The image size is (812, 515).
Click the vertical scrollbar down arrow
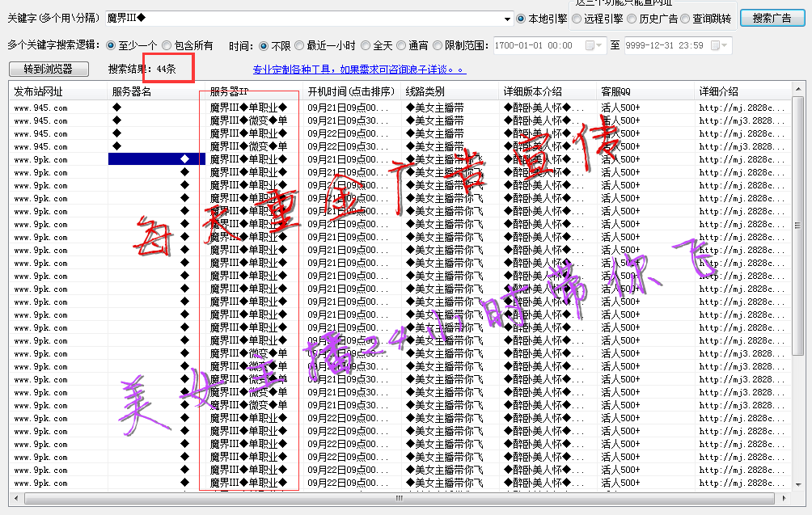pos(798,485)
